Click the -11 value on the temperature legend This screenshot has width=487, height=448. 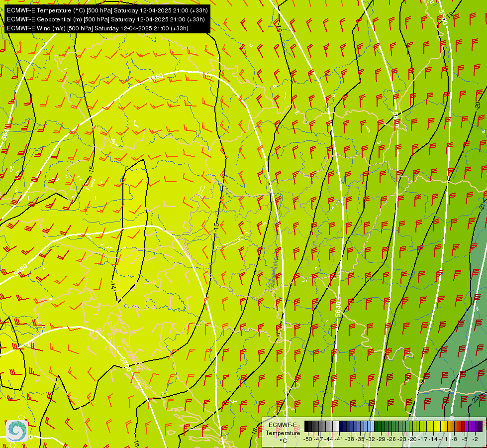(444, 439)
